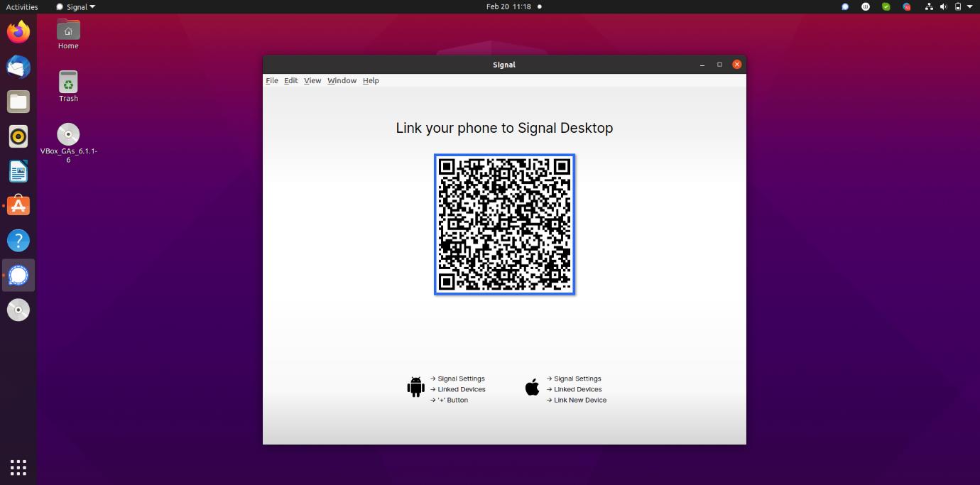The image size is (980, 485).
Task: Click the Apple logo icon
Action: coord(532,387)
